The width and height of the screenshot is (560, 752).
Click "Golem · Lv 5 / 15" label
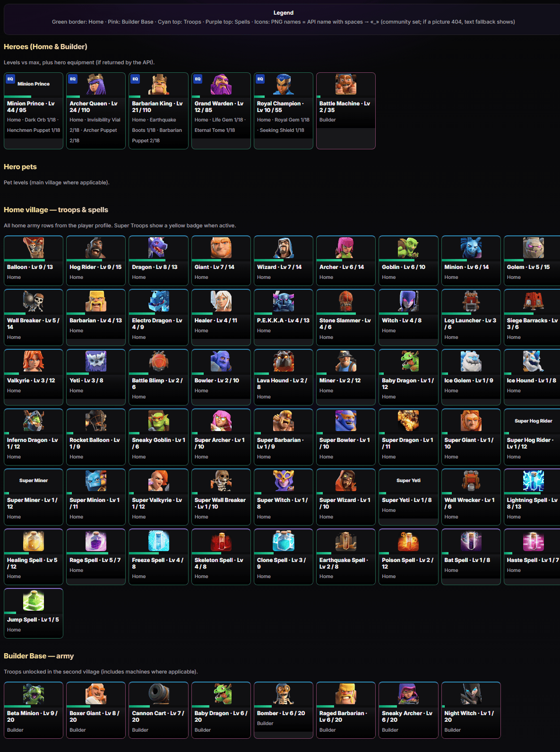coord(528,267)
